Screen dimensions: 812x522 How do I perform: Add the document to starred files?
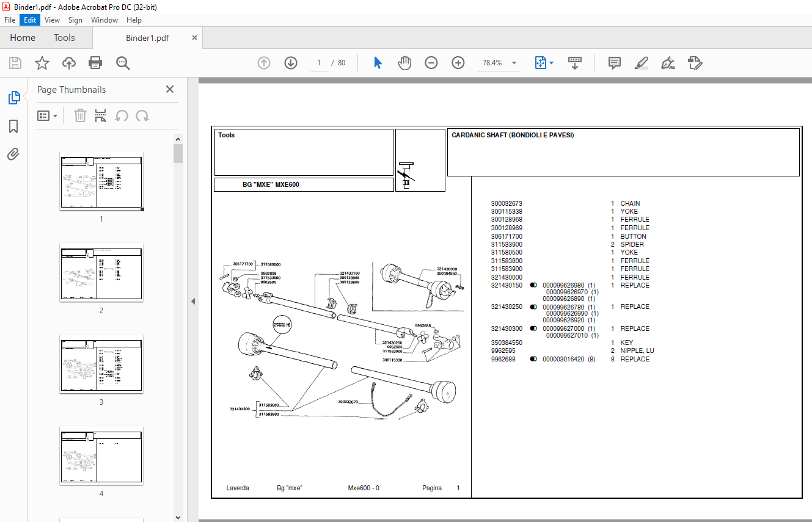[x=42, y=63]
